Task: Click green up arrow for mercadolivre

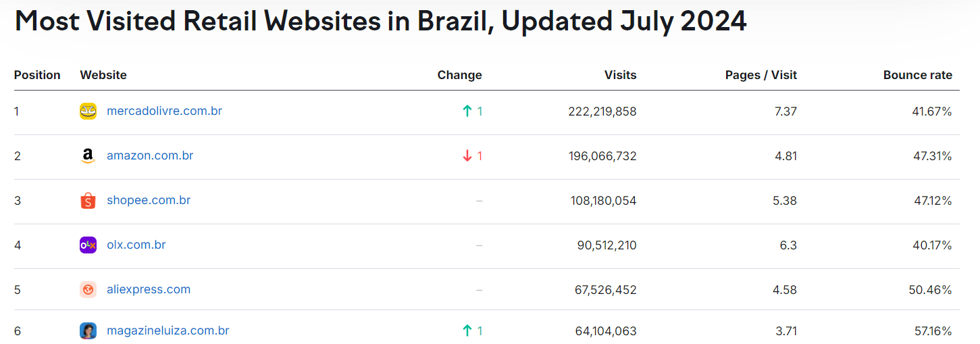Action: point(467,112)
